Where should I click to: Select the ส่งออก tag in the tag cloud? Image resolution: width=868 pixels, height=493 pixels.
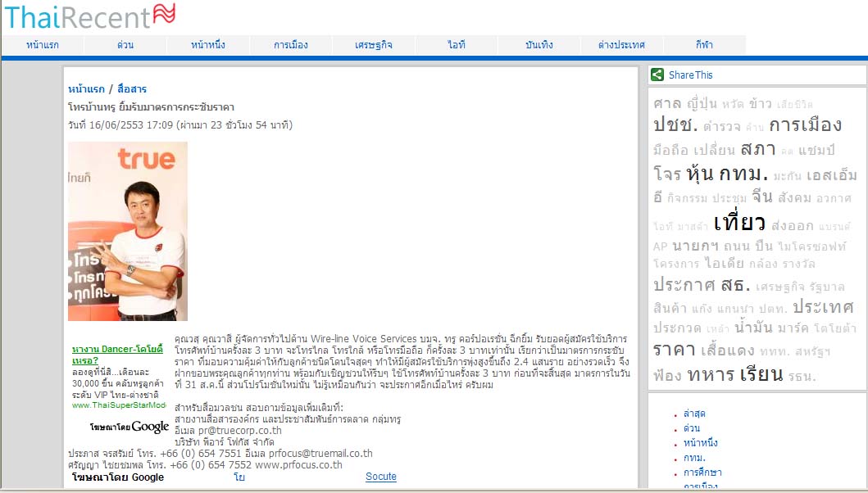tap(793, 225)
